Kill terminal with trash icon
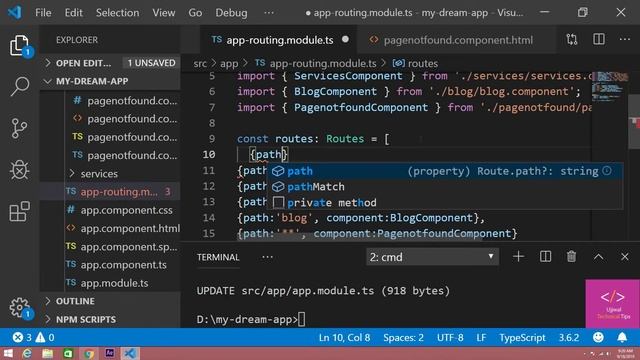 click(571, 257)
